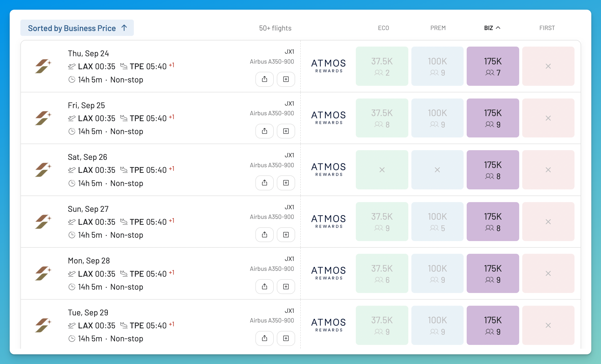Screen dimensions: 601x364
Task: Click 'Thu, Sep 24' date text
Action: pyautogui.click(x=88, y=53)
